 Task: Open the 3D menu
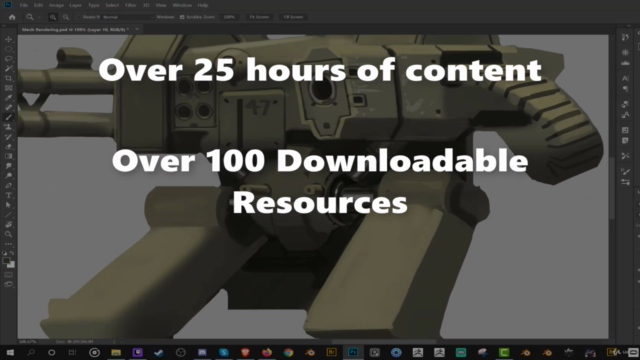coord(146,5)
